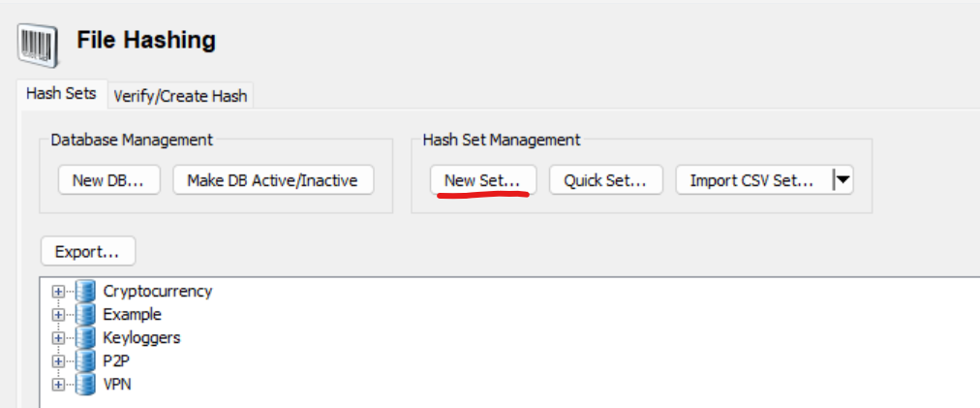Image resolution: width=980 pixels, height=408 pixels.
Task: Select the Keyloggers database icon
Action: point(85,337)
